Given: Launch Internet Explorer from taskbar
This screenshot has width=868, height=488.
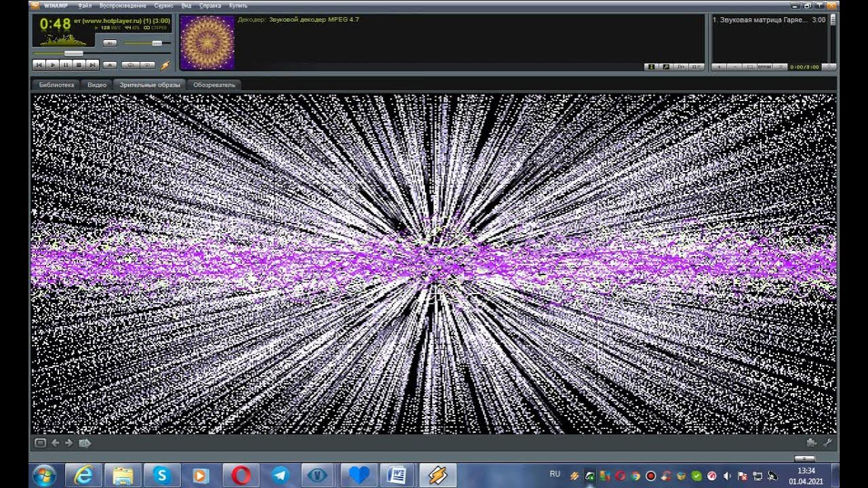Looking at the screenshot, I should (83, 475).
